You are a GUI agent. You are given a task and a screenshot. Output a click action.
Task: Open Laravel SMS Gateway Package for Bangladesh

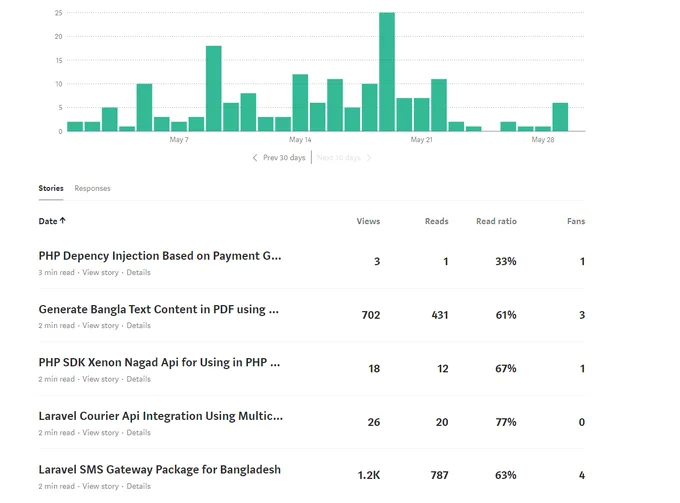[160, 470]
